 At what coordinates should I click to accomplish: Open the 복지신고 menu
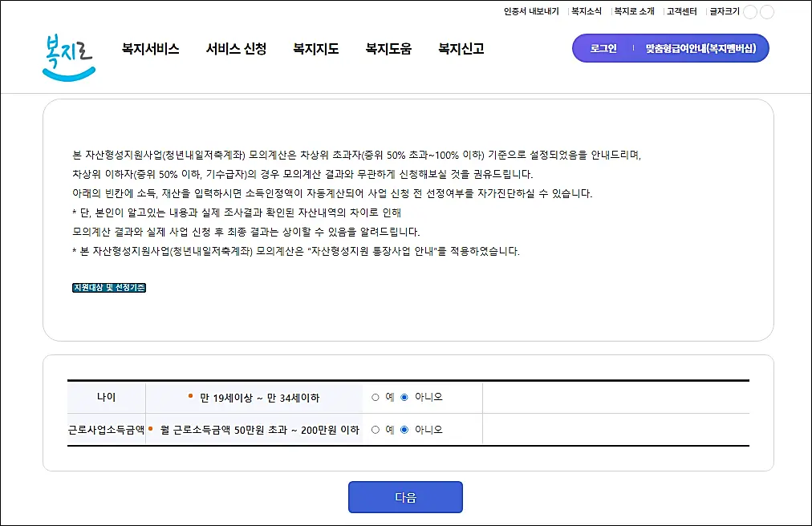coord(458,48)
